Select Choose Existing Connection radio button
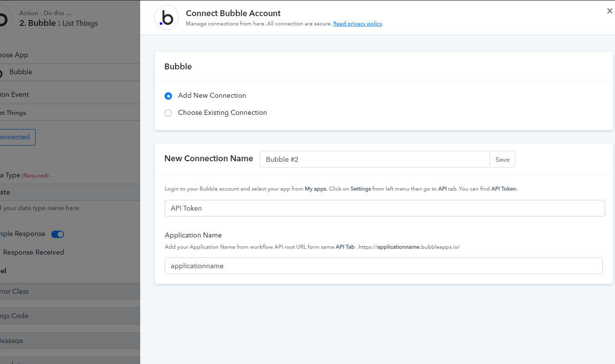 click(x=169, y=113)
